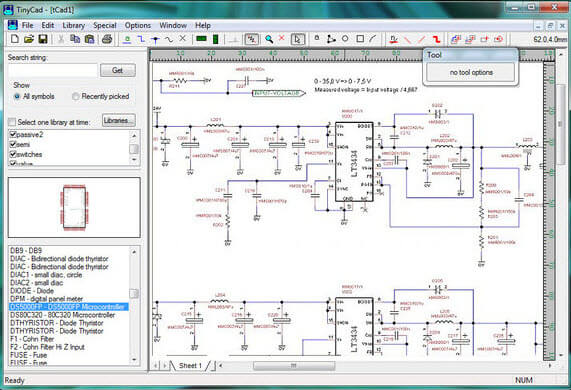Uncheck the switches library checkbox
Image resolution: width=571 pixels, height=390 pixels.
pyautogui.click(x=13, y=154)
